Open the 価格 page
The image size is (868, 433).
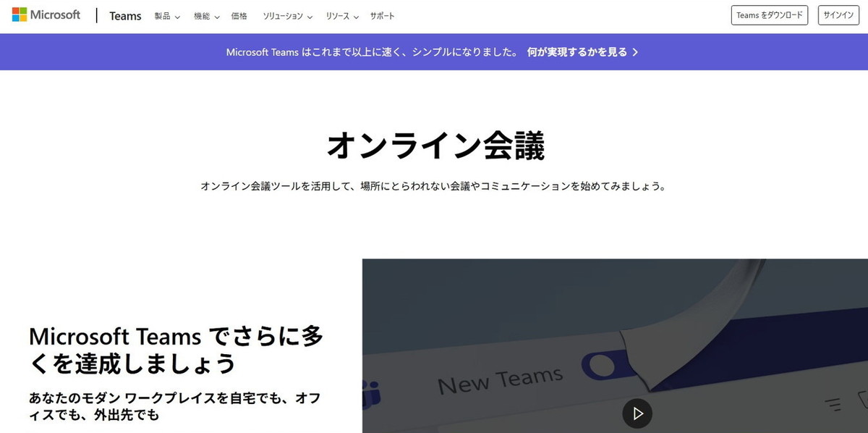pyautogui.click(x=239, y=16)
